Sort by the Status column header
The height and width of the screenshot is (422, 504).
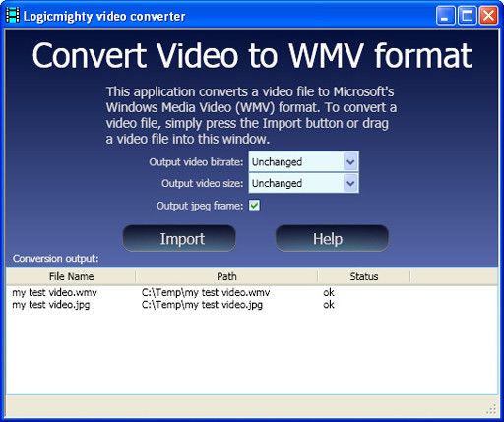[x=364, y=276]
